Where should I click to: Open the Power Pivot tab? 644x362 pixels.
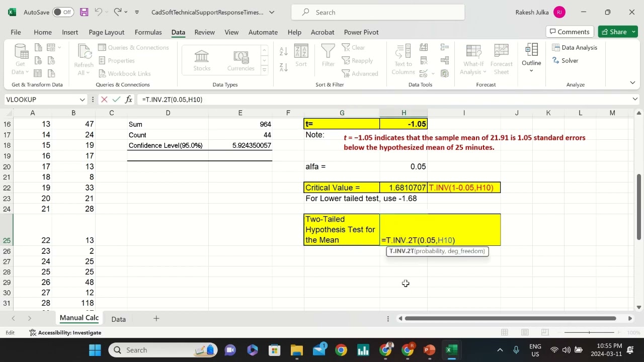361,32
